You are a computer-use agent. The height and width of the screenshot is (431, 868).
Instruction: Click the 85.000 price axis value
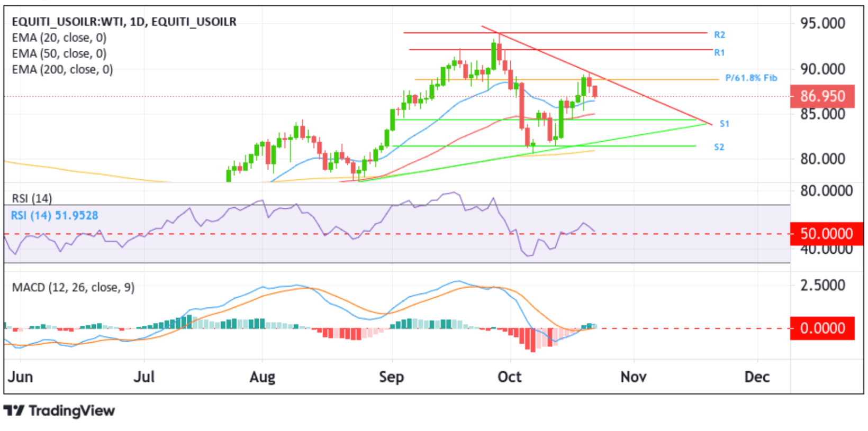[x=822, y=114]
